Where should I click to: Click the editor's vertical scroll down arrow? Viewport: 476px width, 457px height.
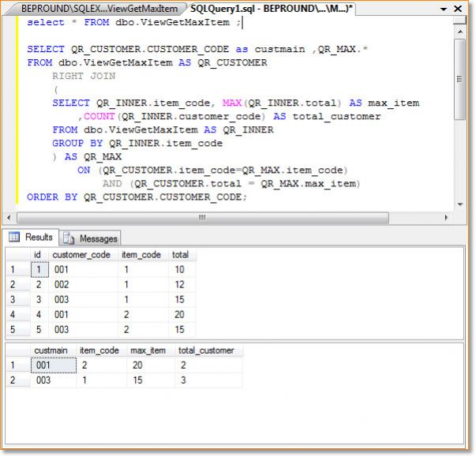[x=459, y=203]
